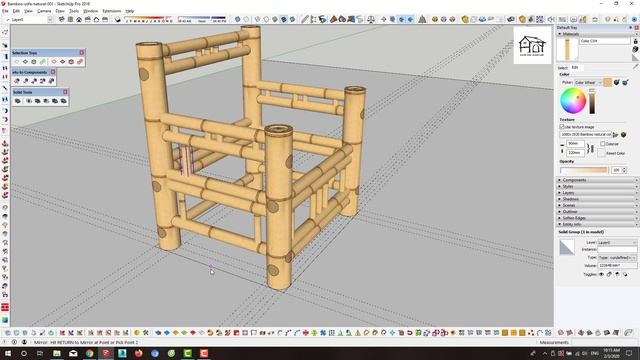Toggle Hidden eye in Entity Info

point(601,274)
